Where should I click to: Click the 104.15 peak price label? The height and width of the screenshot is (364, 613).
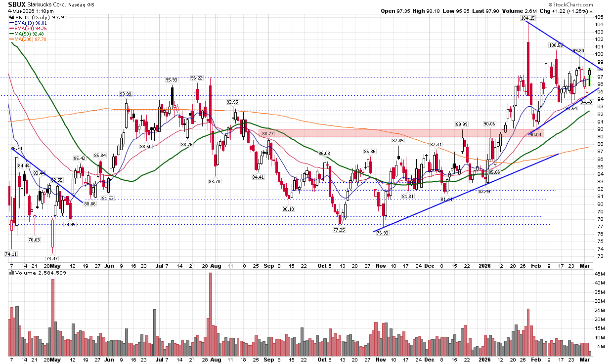coord(527,18)
